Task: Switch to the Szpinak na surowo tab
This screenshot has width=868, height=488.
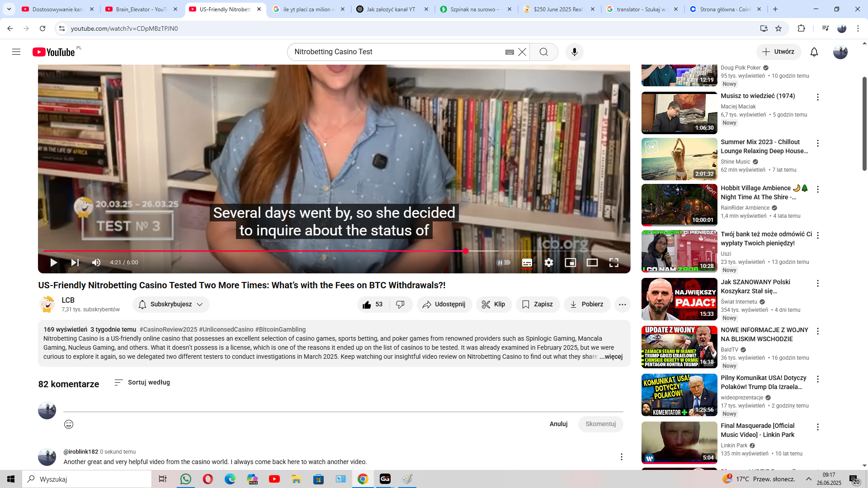Action: [x=476, y=9]
